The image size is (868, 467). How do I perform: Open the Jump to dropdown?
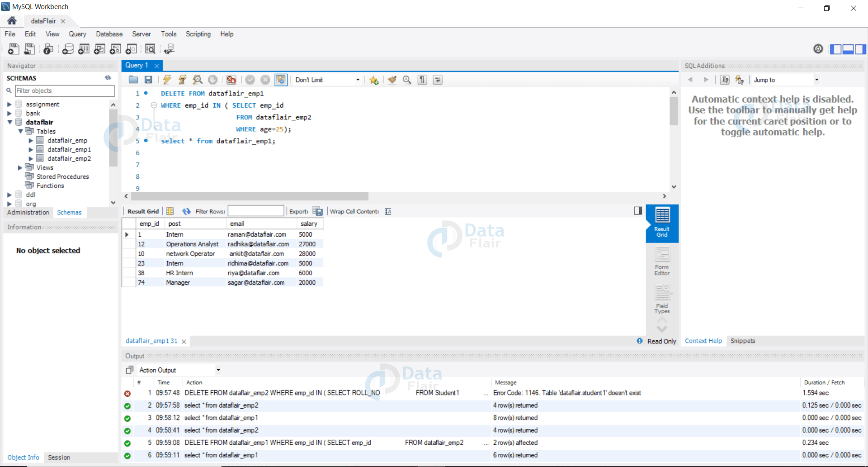[x=817, y=80]
